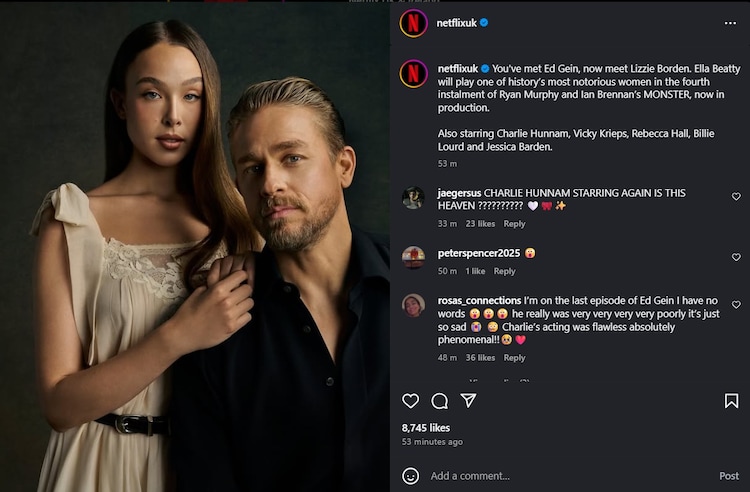
Task: Open peterspencer2025 profile picture
Action: [413, 257]
